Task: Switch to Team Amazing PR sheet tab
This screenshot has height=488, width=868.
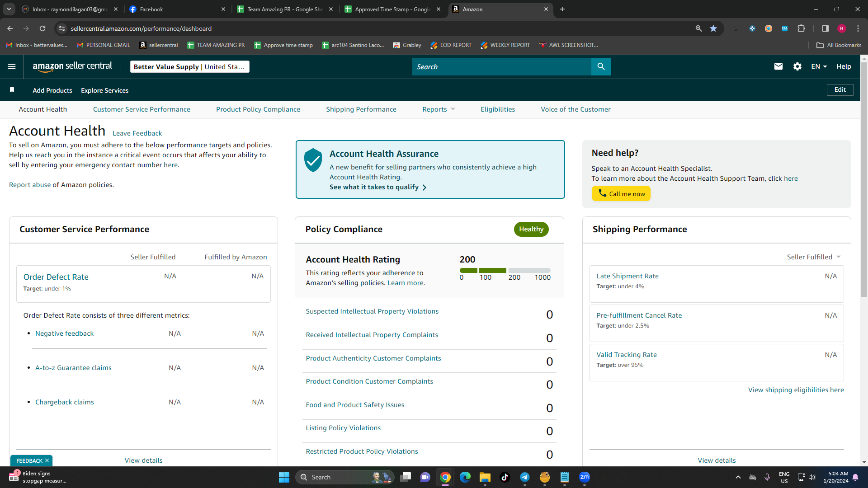Action: [x=285, y=9]
